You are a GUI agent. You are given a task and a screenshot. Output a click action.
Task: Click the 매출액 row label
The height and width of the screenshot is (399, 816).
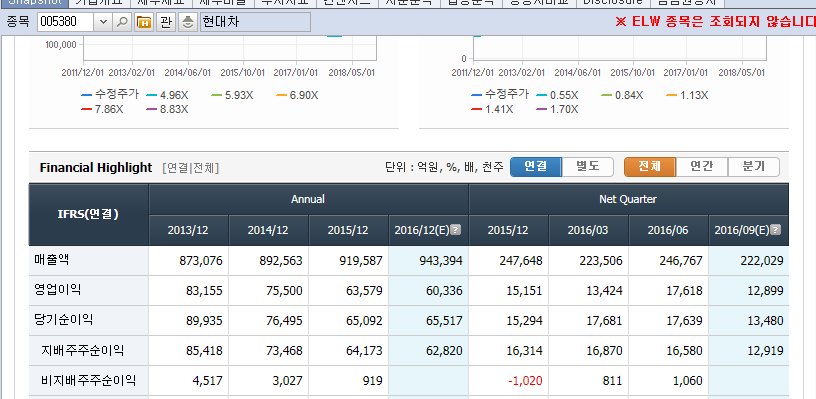[x=52, y=260]
